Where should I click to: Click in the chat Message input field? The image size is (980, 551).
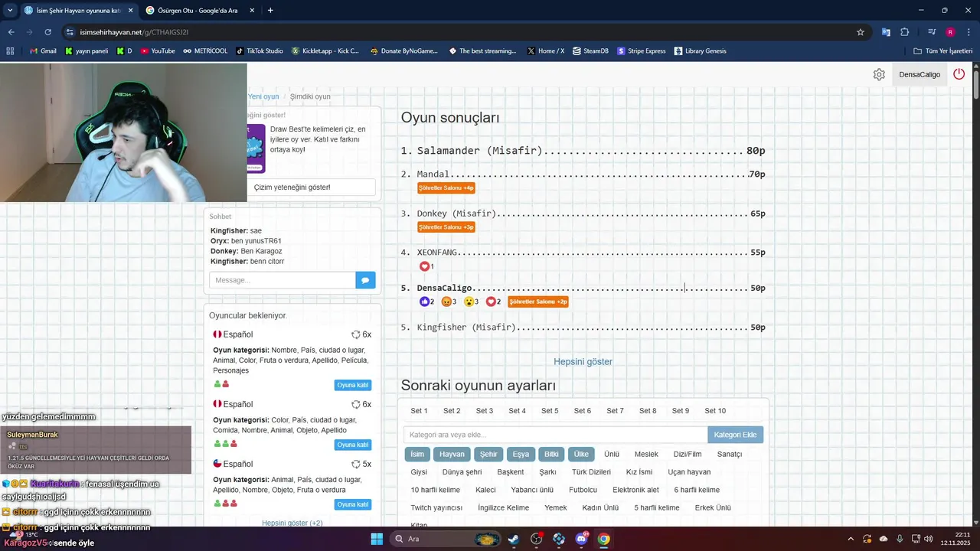tap(283, 280)
